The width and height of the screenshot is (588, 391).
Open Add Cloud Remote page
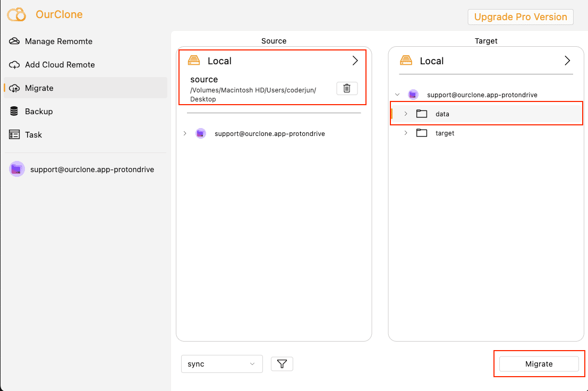pos(86,64)
